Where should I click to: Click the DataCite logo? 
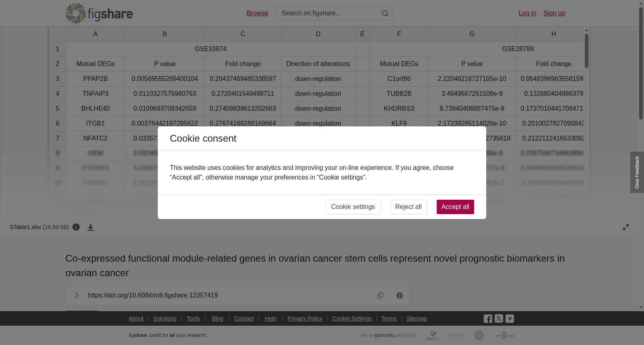[433, 335]
